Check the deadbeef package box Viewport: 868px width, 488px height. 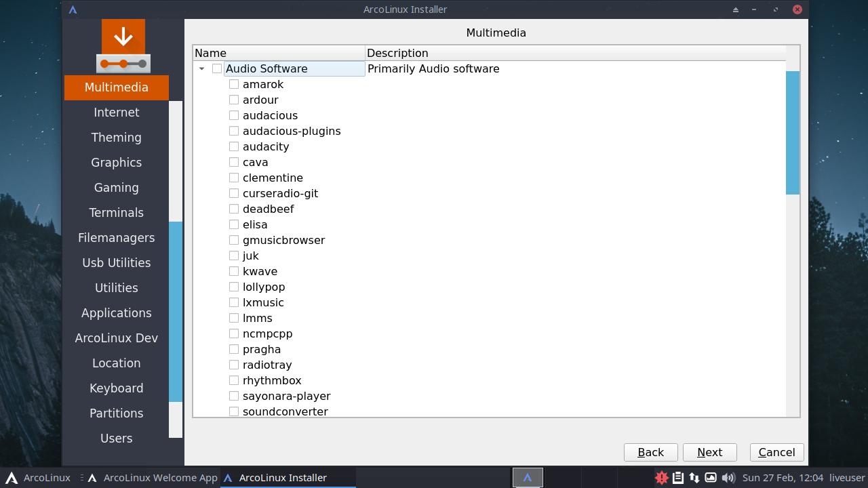click(x=234, y=209)
